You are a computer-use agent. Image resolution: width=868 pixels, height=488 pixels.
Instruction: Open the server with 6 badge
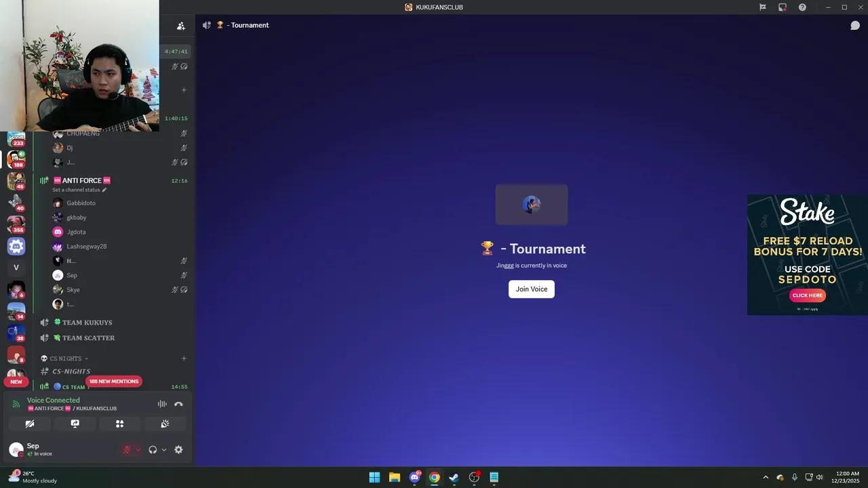point(16,289)
